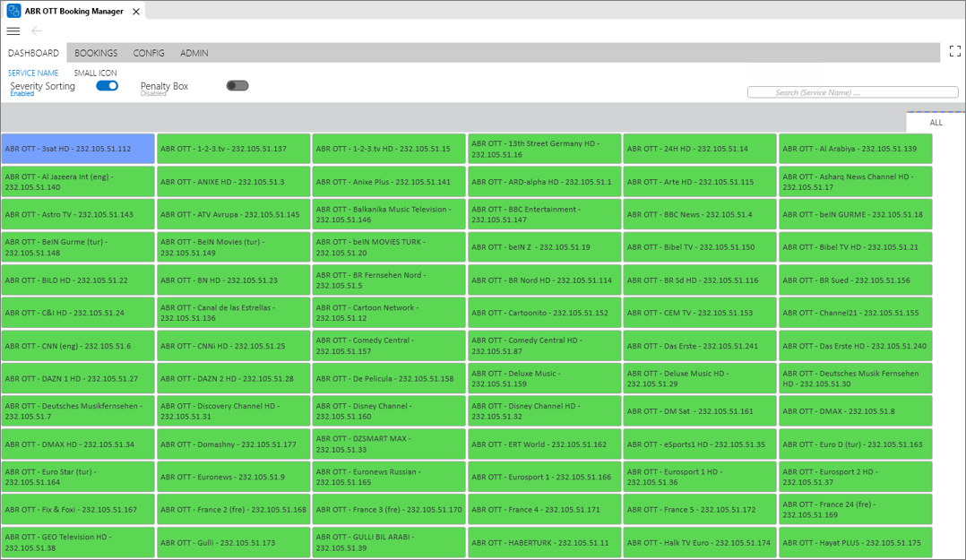Select the Fix & Foxi tile
Image resolution: width=966 pixels, height=560 pixels.
78,510
